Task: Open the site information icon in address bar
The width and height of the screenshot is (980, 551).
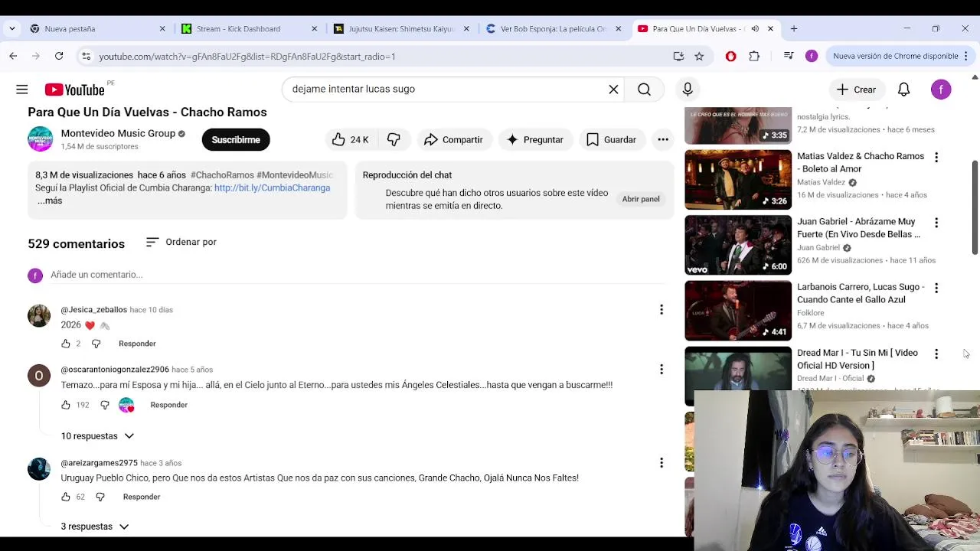Action: [x=86, y=56]
